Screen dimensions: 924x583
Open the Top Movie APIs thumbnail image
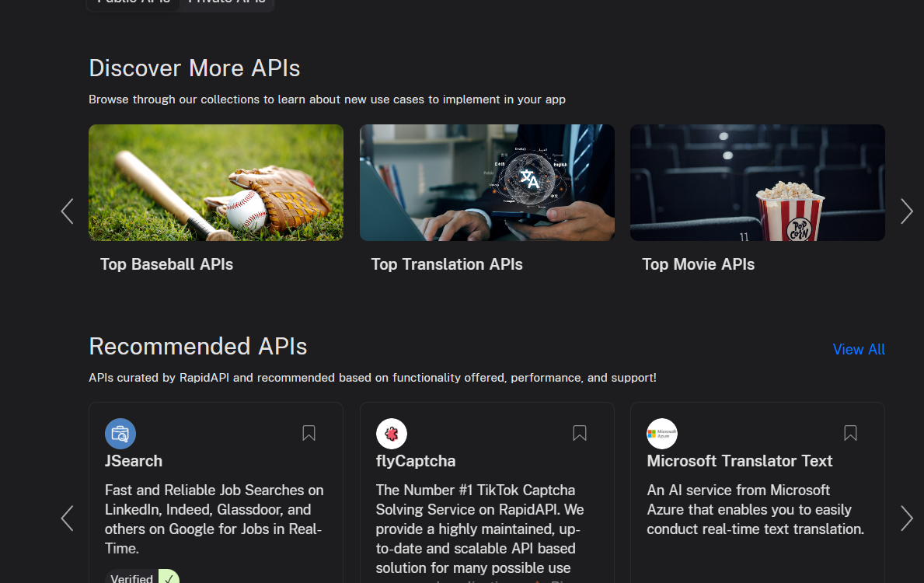[757, 182]
